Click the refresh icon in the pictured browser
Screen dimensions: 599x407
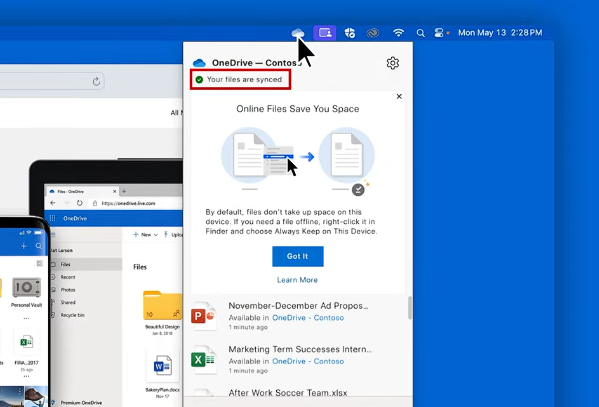(x=79, y=203)
